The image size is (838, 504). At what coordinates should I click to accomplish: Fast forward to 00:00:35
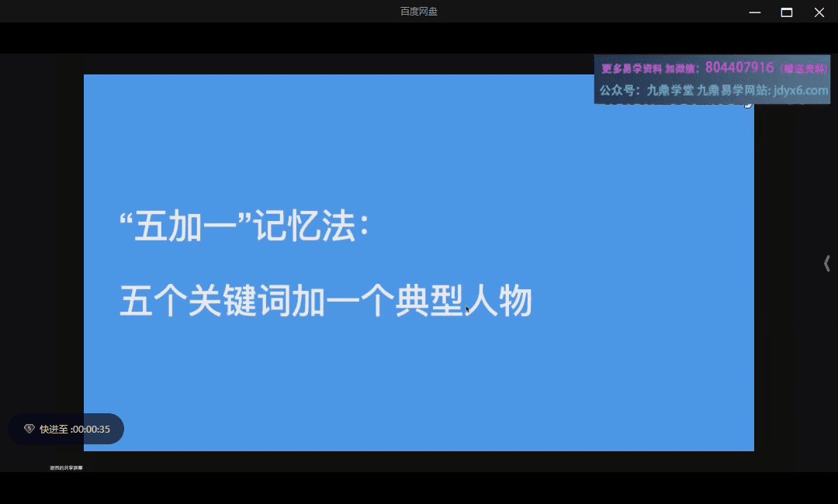[74, 429]
